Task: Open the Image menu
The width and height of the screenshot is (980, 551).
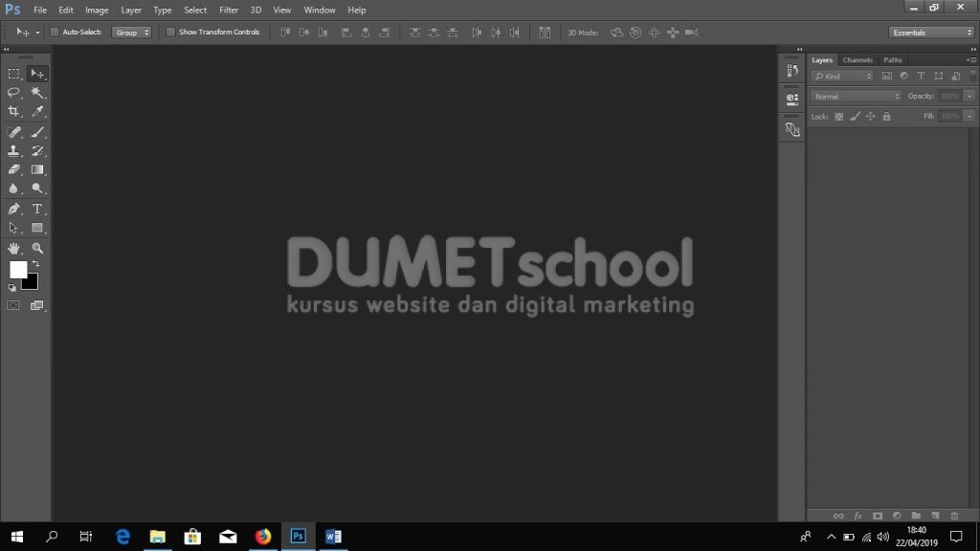Action: pyautogui.click(x=97, y=10)
